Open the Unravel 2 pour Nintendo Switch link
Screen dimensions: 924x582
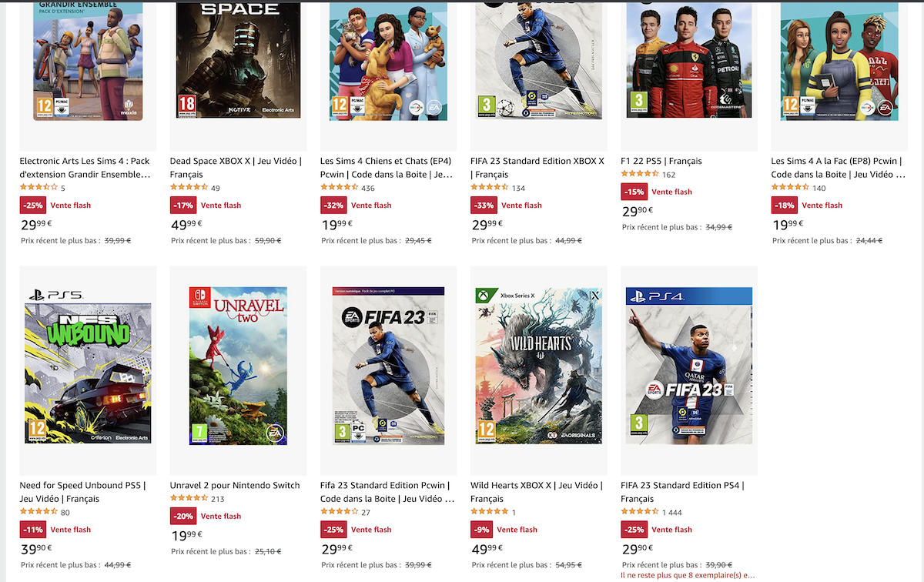click(235, 485)
